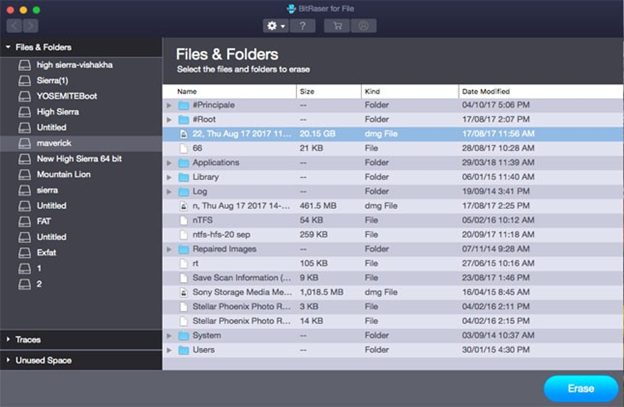Sort by the Date Modified column header
The width and height of the screenshot is (624, 407).
(541, 92)
